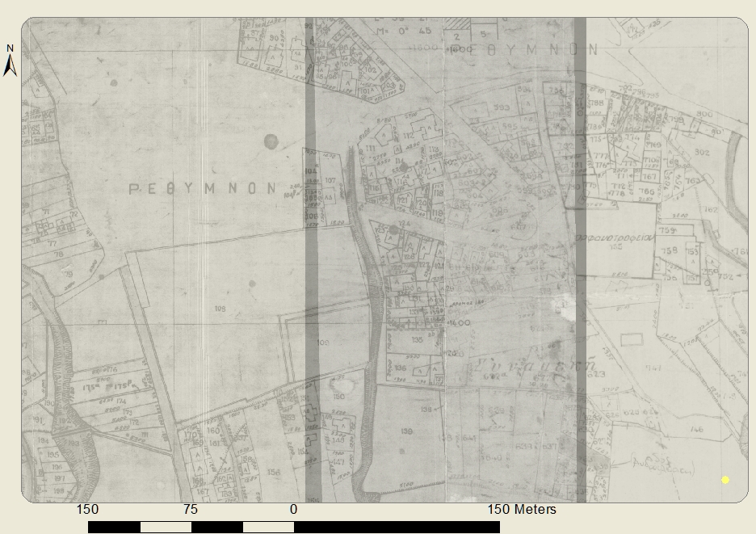Click the right dark vertical scan band

[x=580, y=259]
